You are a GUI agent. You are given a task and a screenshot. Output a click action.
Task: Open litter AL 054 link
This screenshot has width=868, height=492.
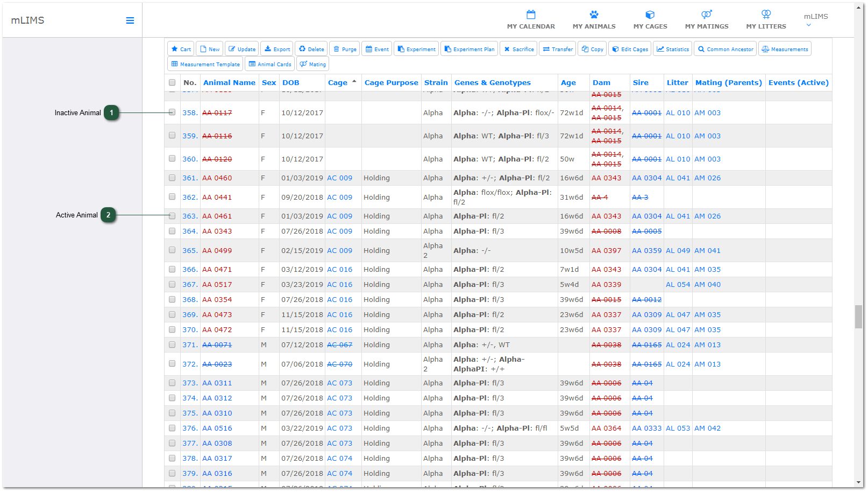(678, 284)
